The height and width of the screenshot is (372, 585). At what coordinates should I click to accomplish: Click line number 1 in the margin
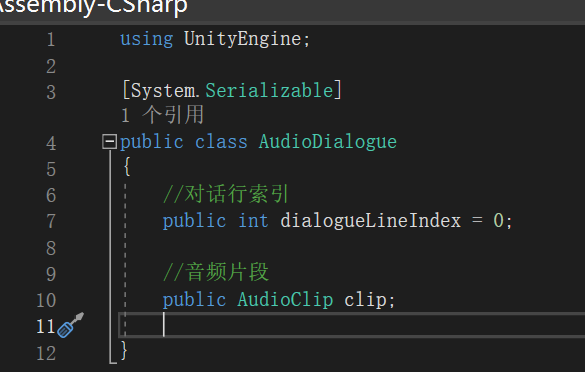click(51, 40)
